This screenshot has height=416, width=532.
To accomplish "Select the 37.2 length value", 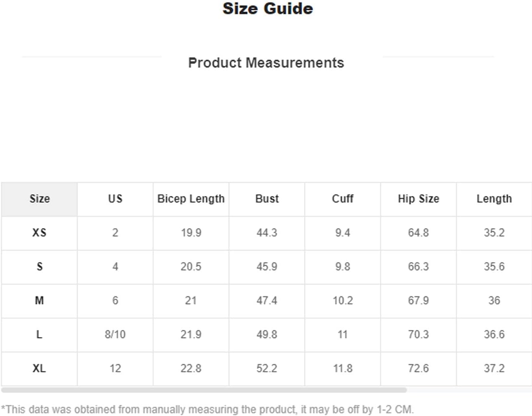I will (x=494, y=369).
